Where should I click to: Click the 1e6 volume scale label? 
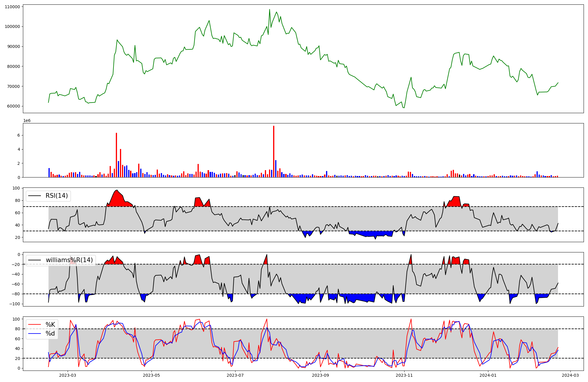tap(27, 121)
